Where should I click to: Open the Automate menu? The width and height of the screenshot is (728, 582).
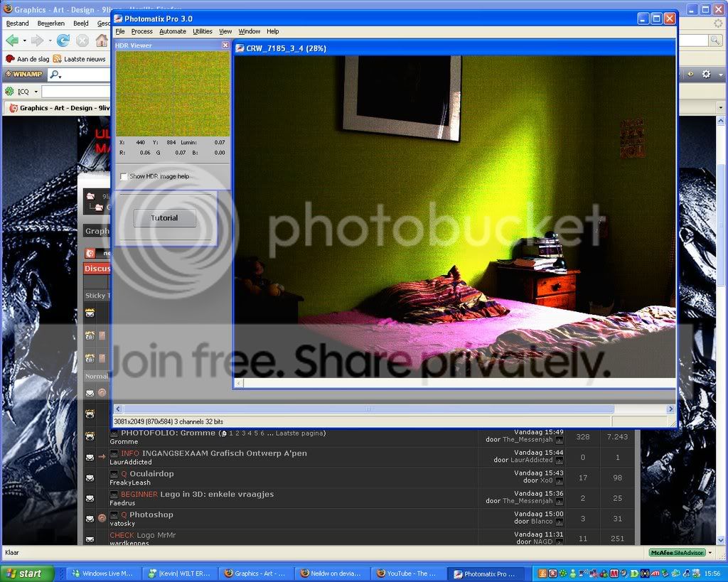click(x=172, y=31)
